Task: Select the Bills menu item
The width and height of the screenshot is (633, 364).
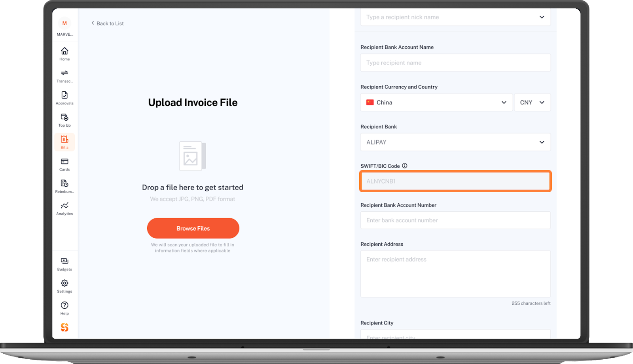Action: coord(64,142)
